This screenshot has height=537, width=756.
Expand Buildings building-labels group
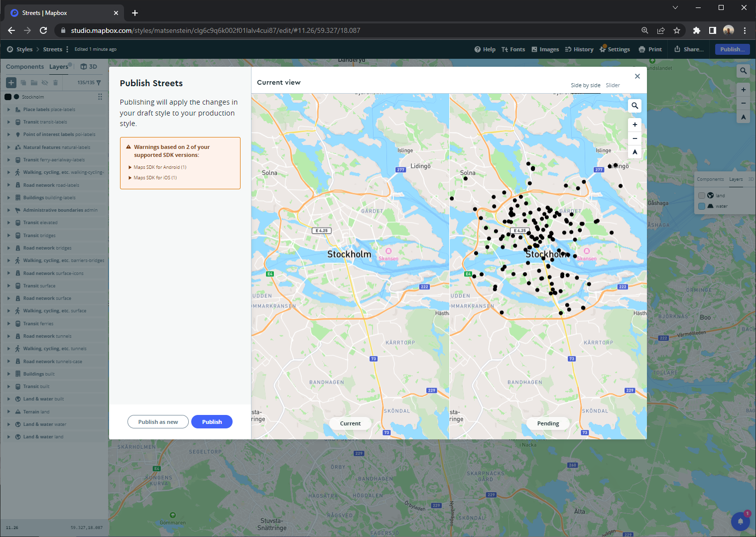[8, 198]
